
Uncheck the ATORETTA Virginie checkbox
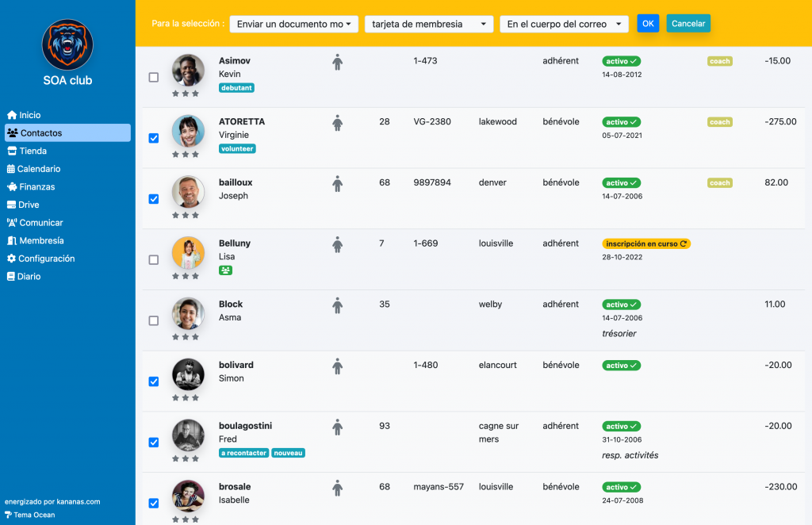[154, 138]
